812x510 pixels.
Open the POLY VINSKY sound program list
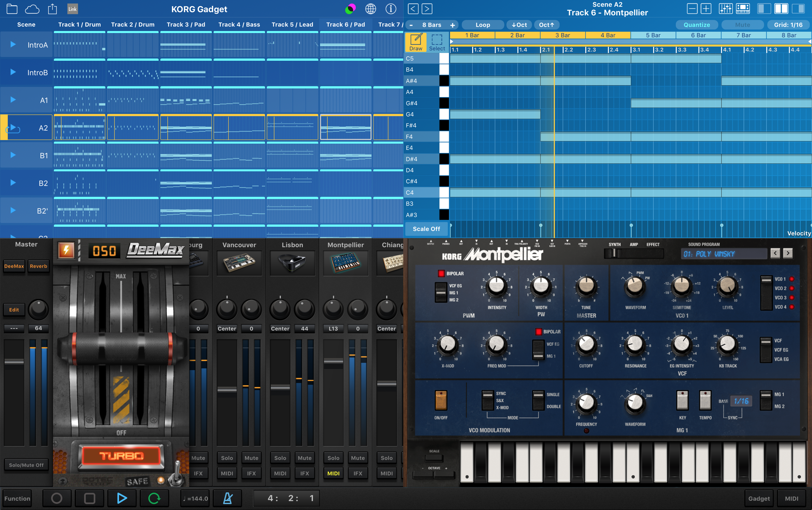point(724,254)
